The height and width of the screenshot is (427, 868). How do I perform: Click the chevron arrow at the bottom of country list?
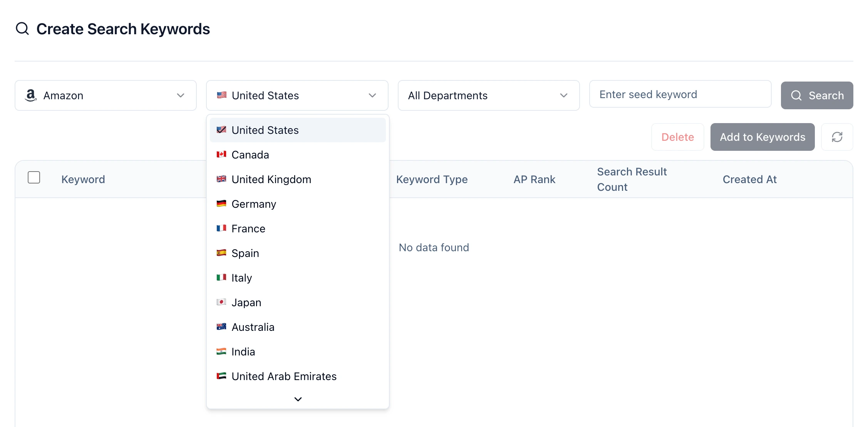(x=298, y=399)
